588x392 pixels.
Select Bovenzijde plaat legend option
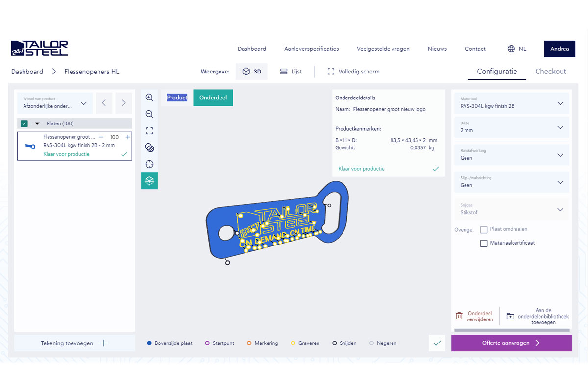(x=170, y=343)
